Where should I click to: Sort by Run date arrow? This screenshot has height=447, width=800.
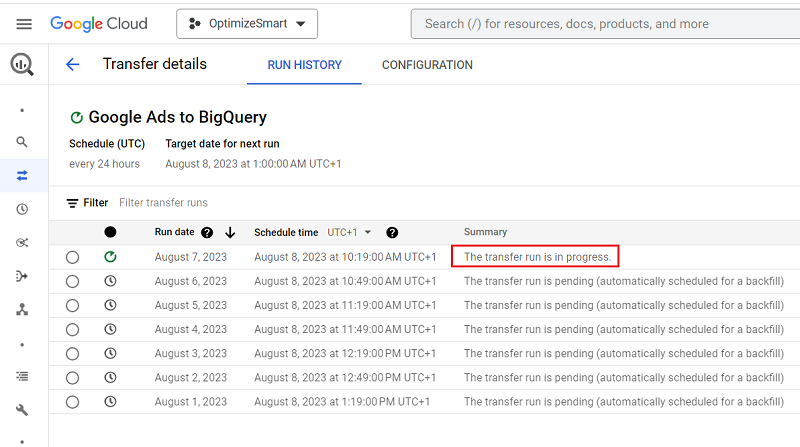[x=230, y=233]
